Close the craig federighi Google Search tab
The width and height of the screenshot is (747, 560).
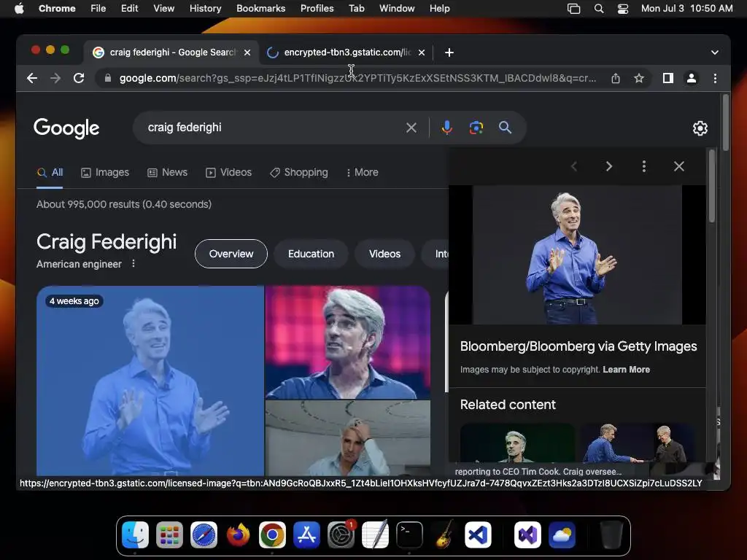point(247,52)
